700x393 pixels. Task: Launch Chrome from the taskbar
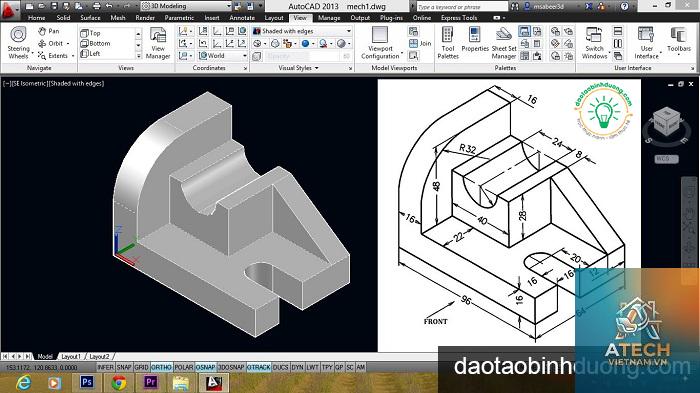point(118,383)
